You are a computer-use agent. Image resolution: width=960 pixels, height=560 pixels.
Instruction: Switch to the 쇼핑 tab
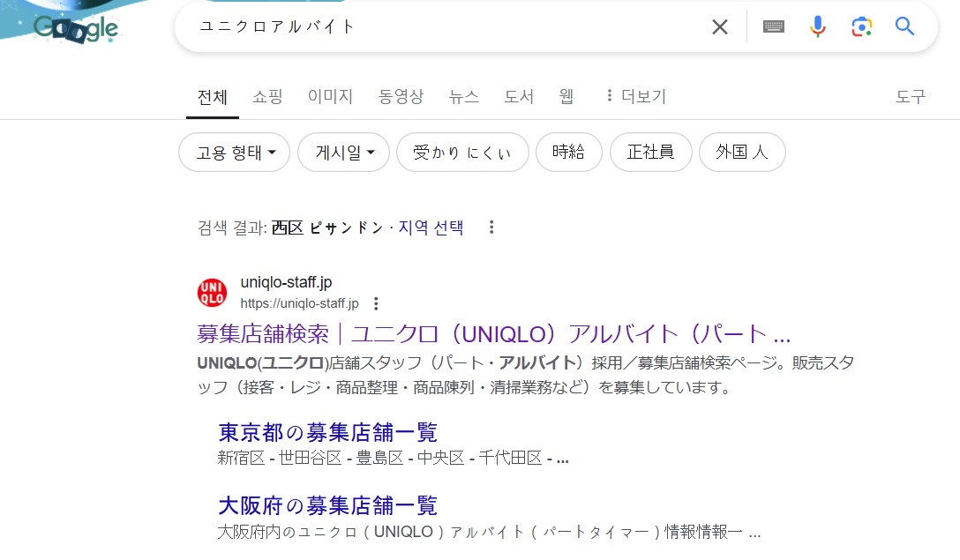[x=267, y=97]
